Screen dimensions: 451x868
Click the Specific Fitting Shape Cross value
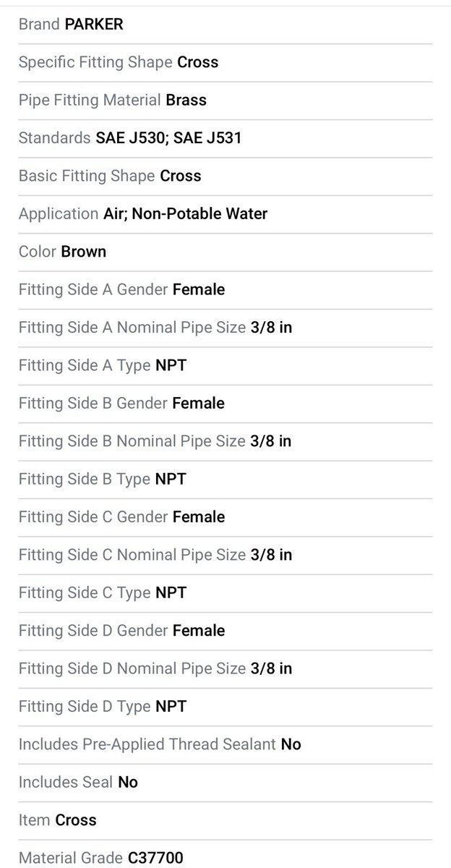(197, 62)
